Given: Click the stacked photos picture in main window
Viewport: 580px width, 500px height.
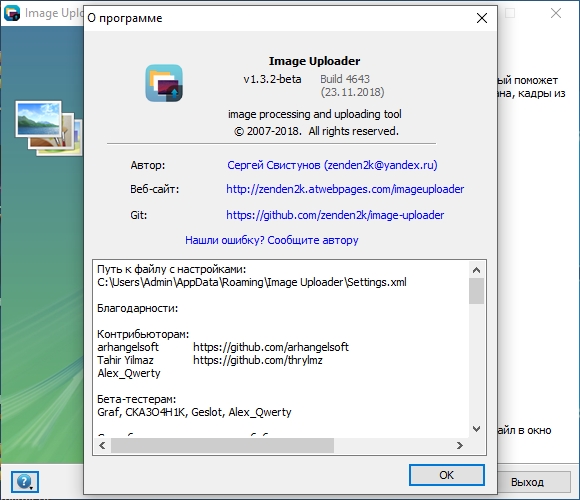Looking at the screenshot, I should click(x=48, y=128).
